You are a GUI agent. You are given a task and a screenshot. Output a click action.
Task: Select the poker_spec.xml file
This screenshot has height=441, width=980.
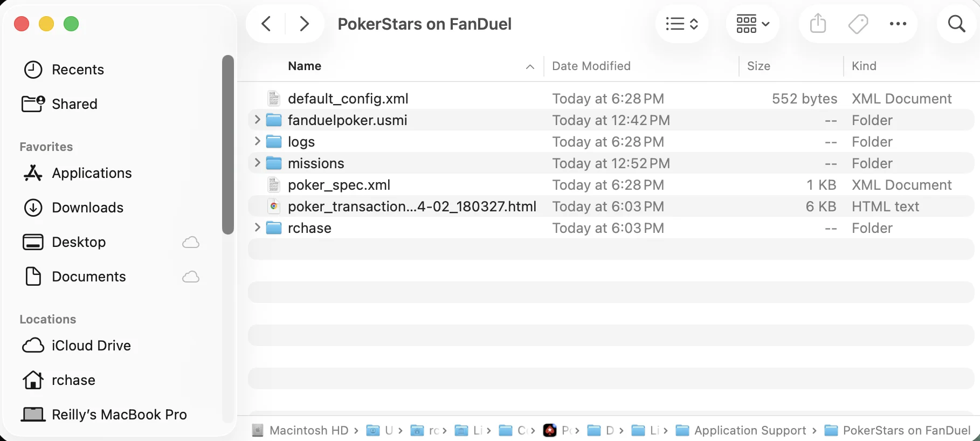[339, 185]
